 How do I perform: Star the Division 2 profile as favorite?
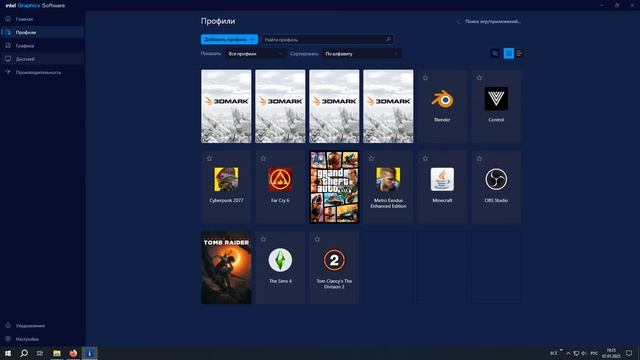(x=317, y=239)
